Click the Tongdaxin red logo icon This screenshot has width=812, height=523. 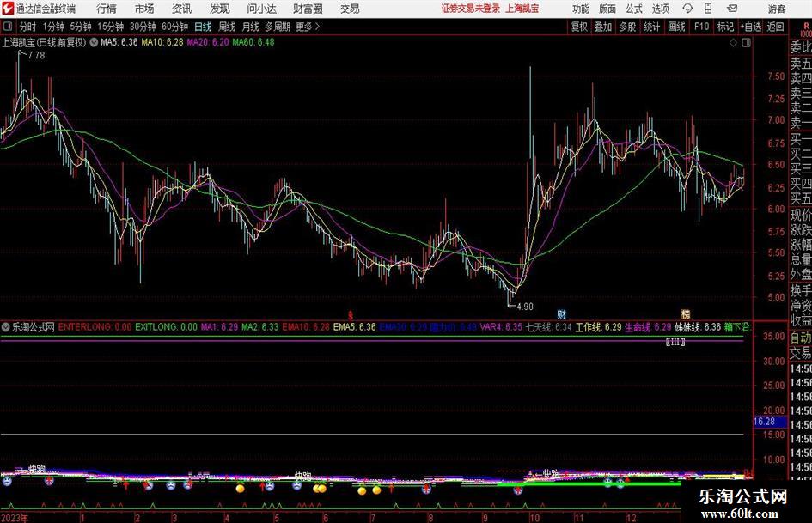click(x=8, y=9)
